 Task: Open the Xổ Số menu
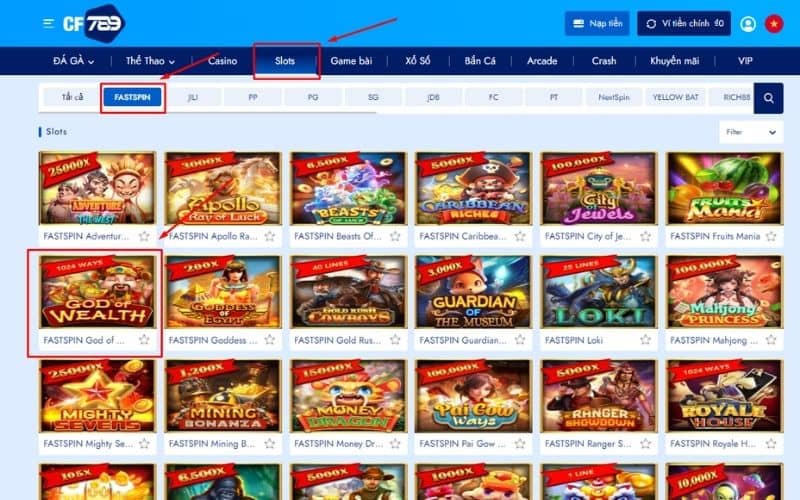pos(418,61)
